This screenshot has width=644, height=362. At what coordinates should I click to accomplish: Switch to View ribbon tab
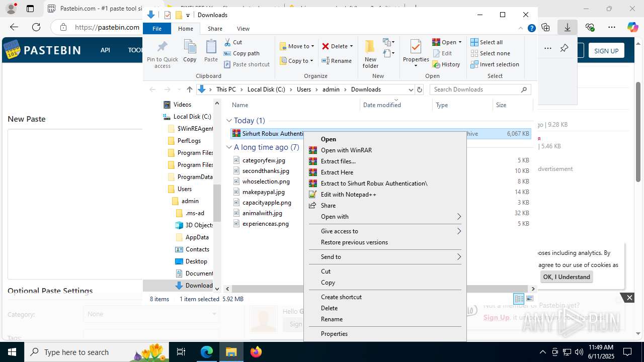(x=243, y=29)
